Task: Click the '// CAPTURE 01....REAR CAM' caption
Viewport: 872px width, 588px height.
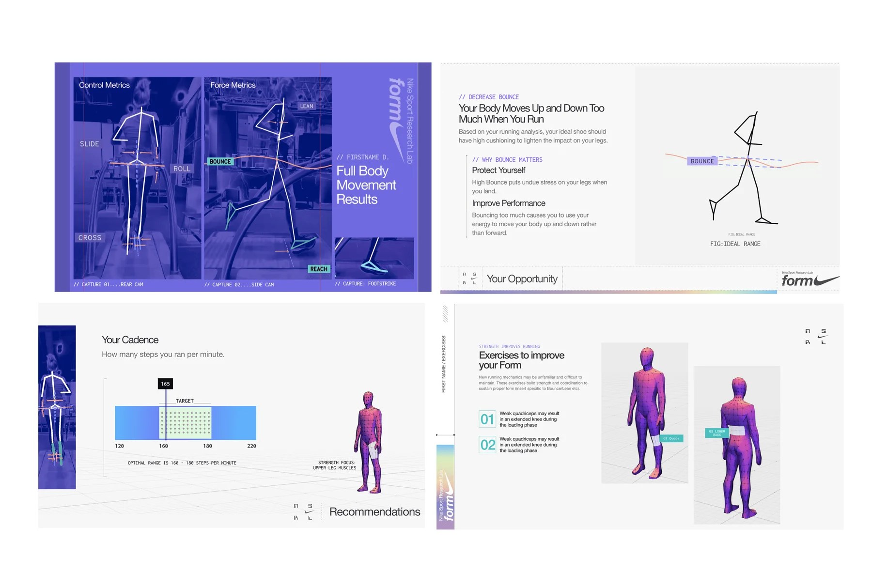Action: click(x=109, y=284)
